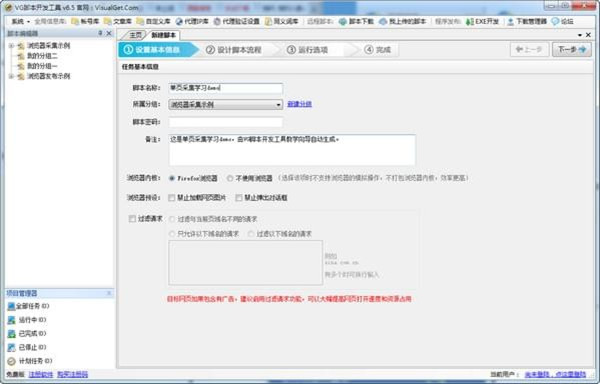Select 已完成 (0) completed tasks

(27, 334)
